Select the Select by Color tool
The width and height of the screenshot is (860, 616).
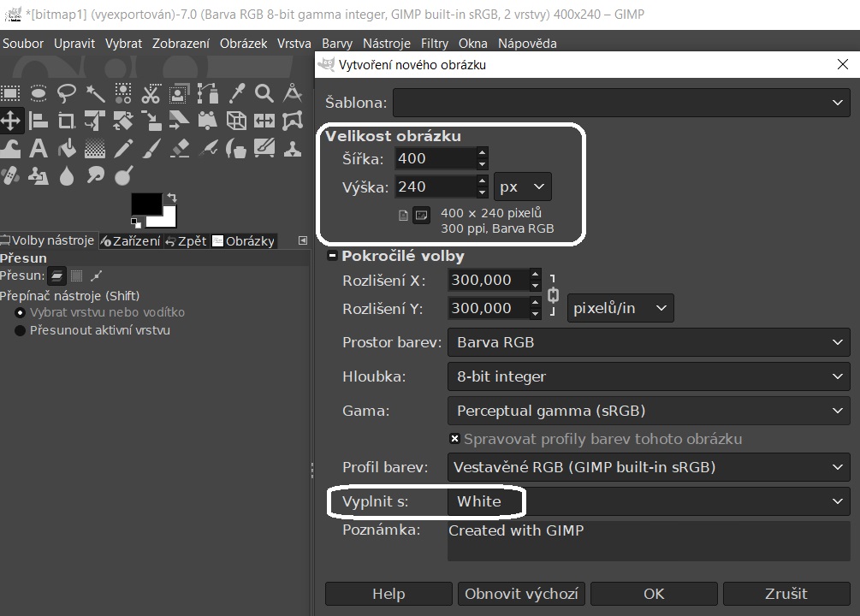tap(123, 94)
